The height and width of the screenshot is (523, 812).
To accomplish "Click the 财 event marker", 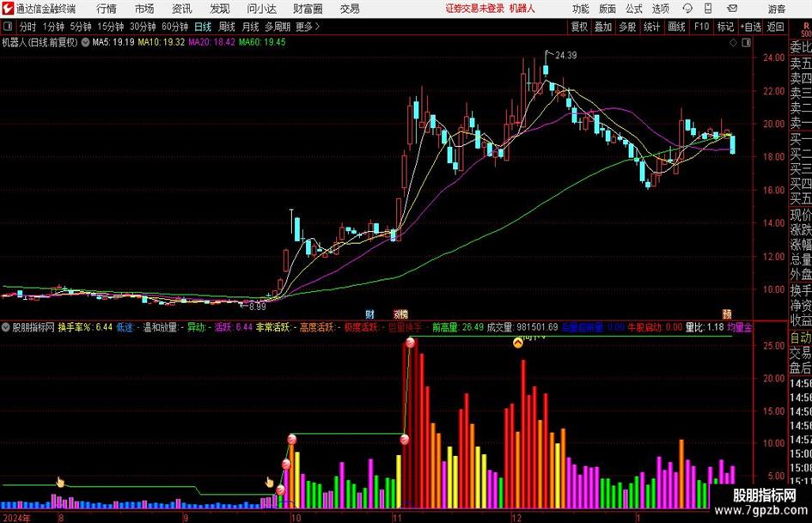I will tap(369, 314).
